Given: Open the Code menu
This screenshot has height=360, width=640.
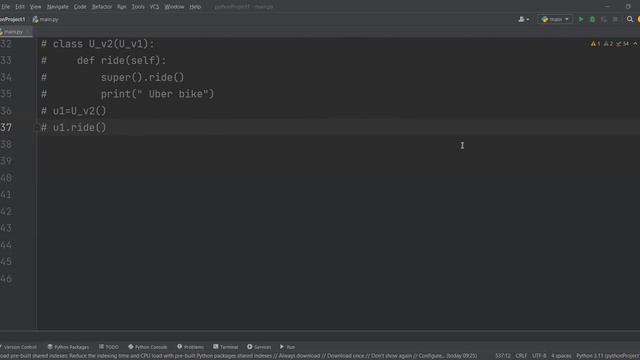Looking at the screenshot, I should [x=80, y=7].
